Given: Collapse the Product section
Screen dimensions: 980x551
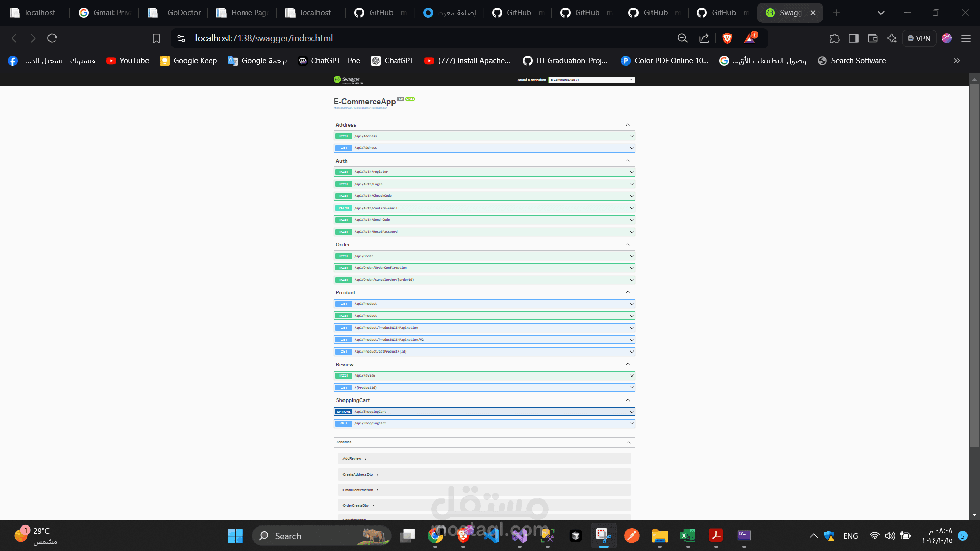Looking at the screenshot, I should click(628, 292).
